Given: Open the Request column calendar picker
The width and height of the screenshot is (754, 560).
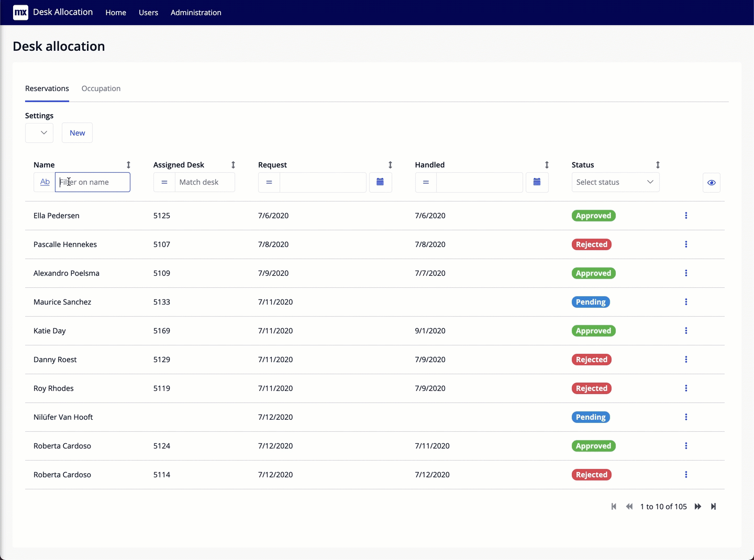Looking at the screenshot, I should coord(381,182).
